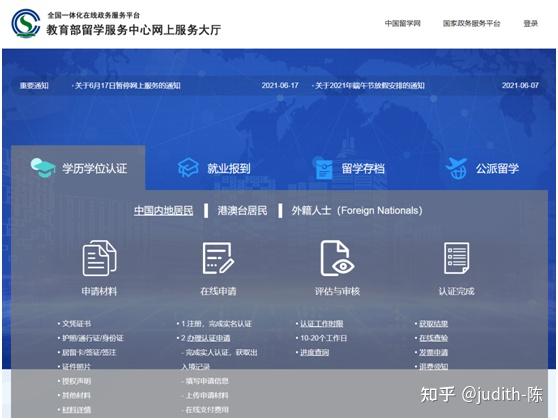This screenshot has height=420, width=558.
Task: Click the 授权声明 list item
Action: tap(76, 381)
